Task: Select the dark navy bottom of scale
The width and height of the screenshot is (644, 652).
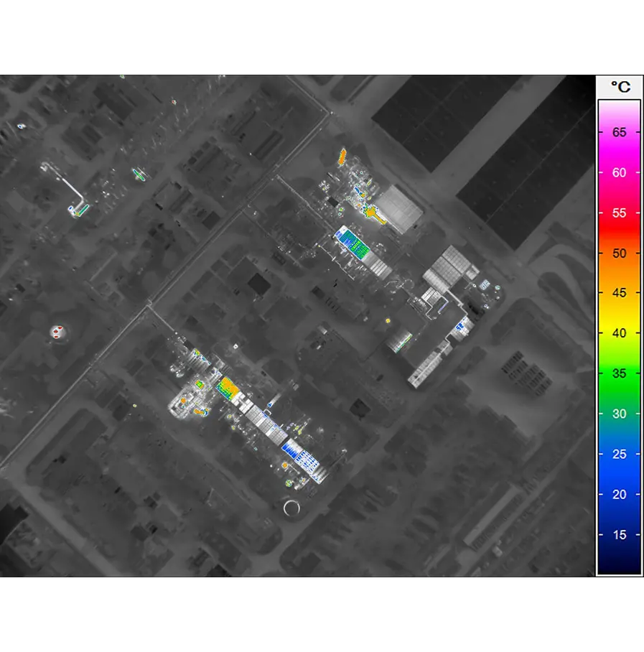Action: pos(619,564)
